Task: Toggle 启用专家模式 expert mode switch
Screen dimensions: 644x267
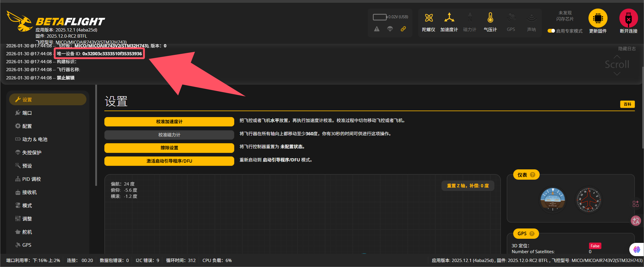Action: click(551, 31)
